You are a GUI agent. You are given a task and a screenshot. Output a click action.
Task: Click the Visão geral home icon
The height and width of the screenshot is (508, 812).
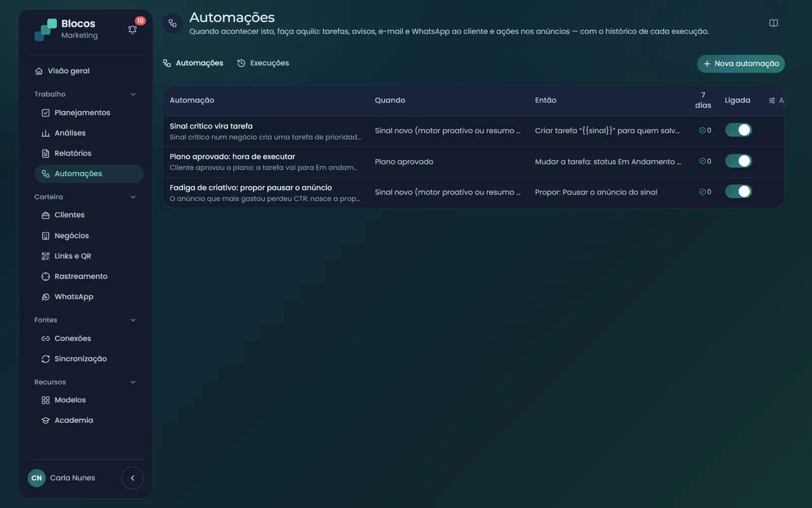point(39,71)
